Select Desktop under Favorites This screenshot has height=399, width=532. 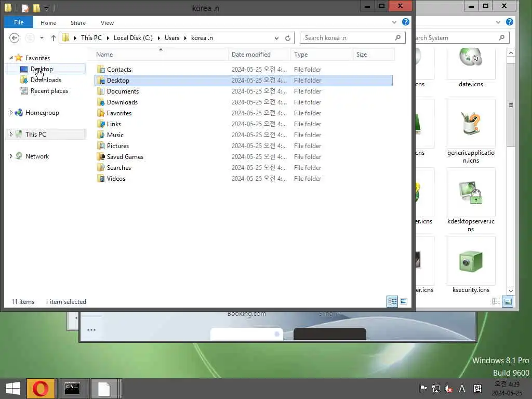pyautogui.click(x=42, y=69)
